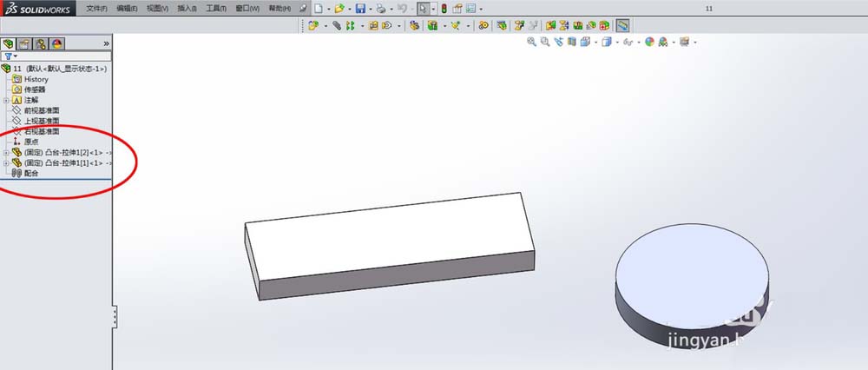Expand the 凸台-拉伸1[1] component node

(6, 162)
